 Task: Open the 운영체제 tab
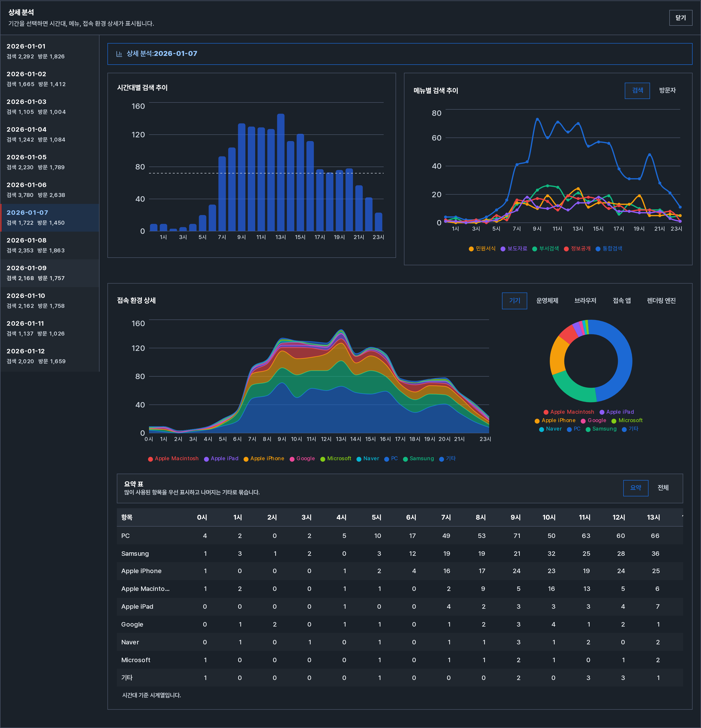[x=547, y=301]
